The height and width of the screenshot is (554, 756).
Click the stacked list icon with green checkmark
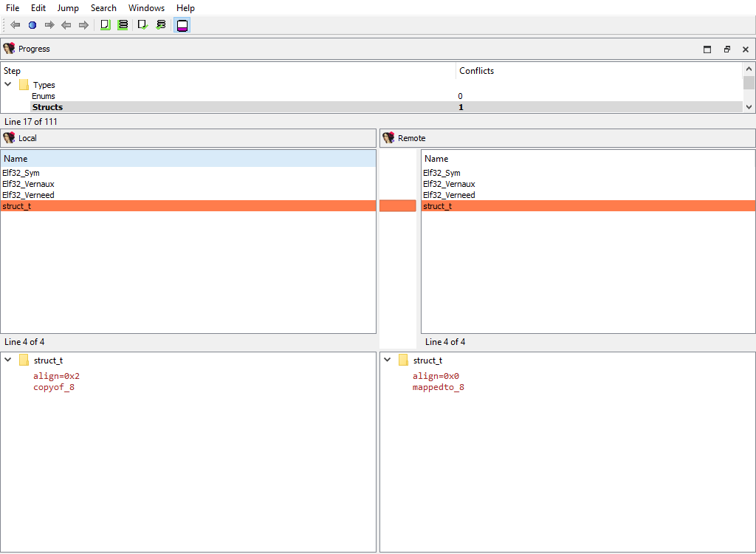(161, 25)
